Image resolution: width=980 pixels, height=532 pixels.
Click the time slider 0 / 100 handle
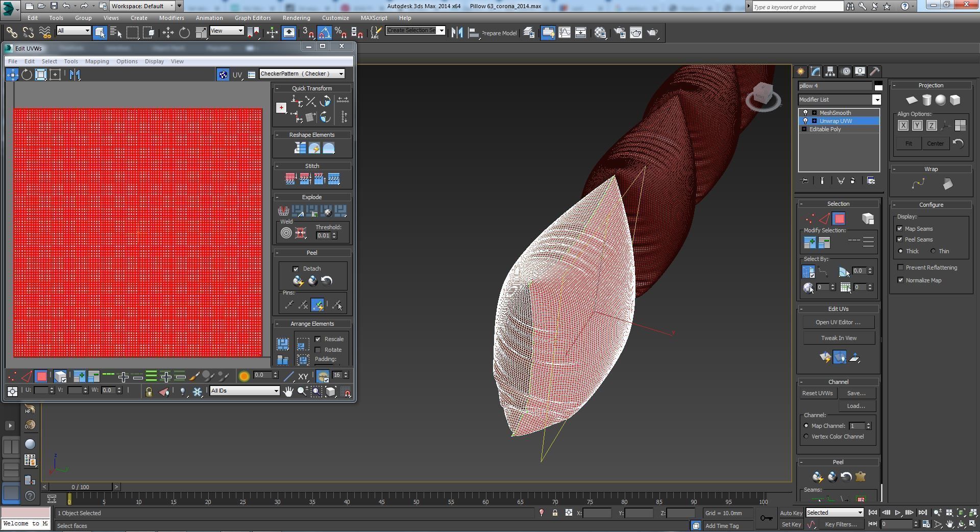pyautogui.click(x=80, y=487)
